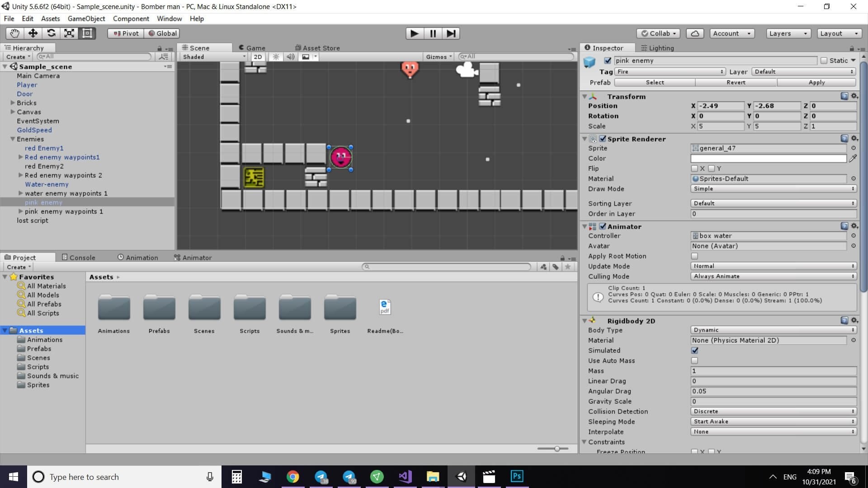The image size is (868, 488).
Task: Open Rigidbody 2D gear menu
Action: coord(854,321)
